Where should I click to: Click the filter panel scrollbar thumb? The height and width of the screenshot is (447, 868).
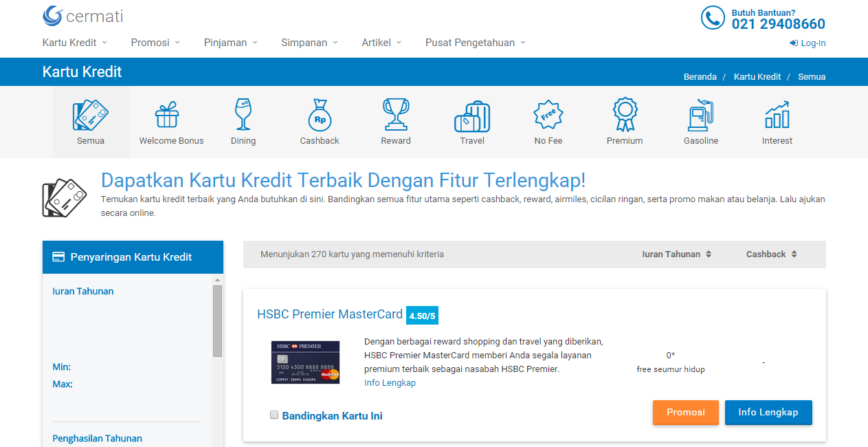[217, 320]
